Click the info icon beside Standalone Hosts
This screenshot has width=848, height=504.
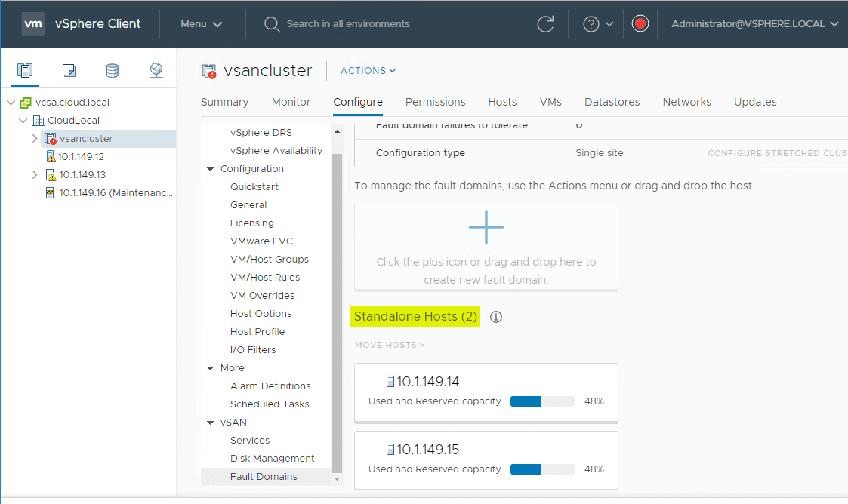pos(496,317)
